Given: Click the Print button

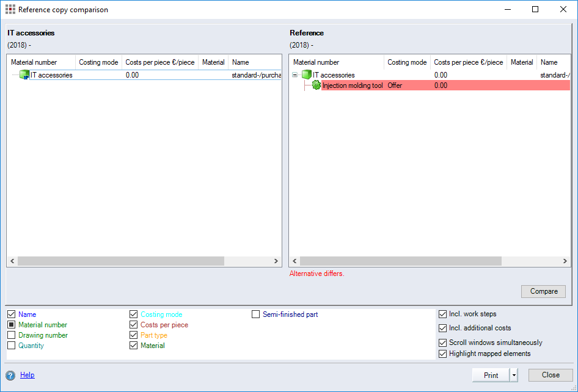Looking at the screenshot, I should point(489,375).
